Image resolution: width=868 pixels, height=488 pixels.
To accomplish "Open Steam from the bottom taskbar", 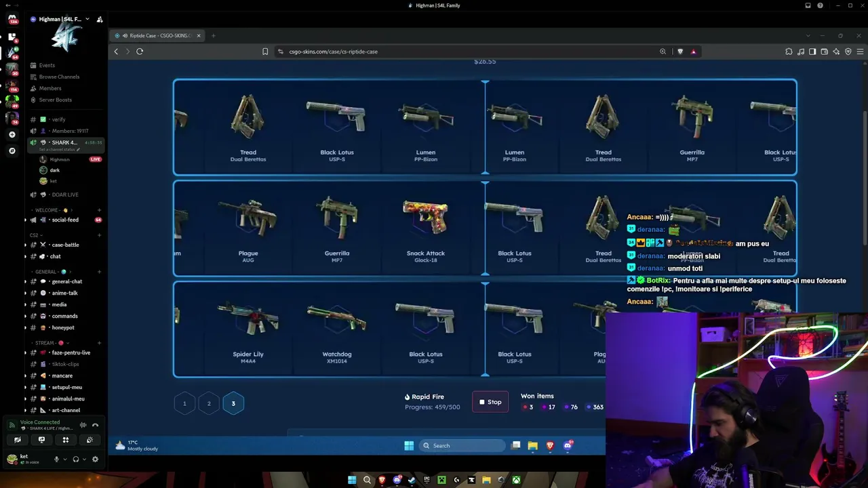I will tap(412, 481).
